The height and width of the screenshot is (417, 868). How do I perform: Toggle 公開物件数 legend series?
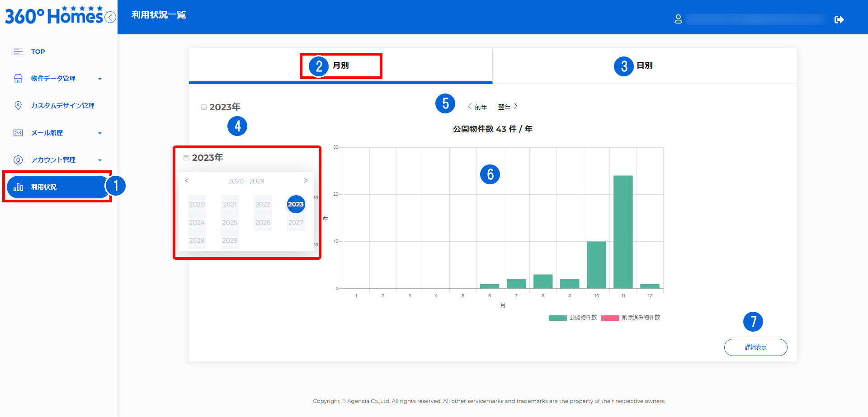pos(572,318)
